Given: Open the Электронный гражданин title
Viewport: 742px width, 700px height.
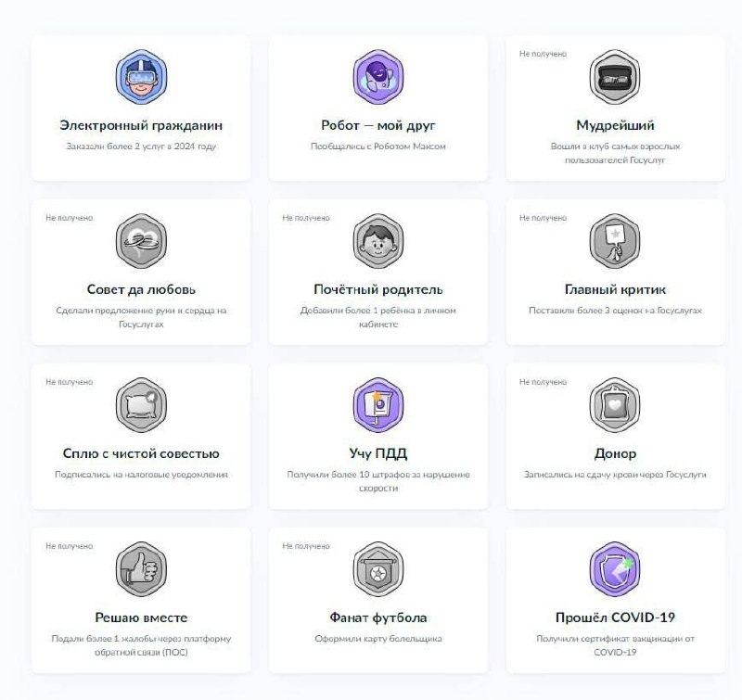Looking at the screenshot, I should click(141, 126).
